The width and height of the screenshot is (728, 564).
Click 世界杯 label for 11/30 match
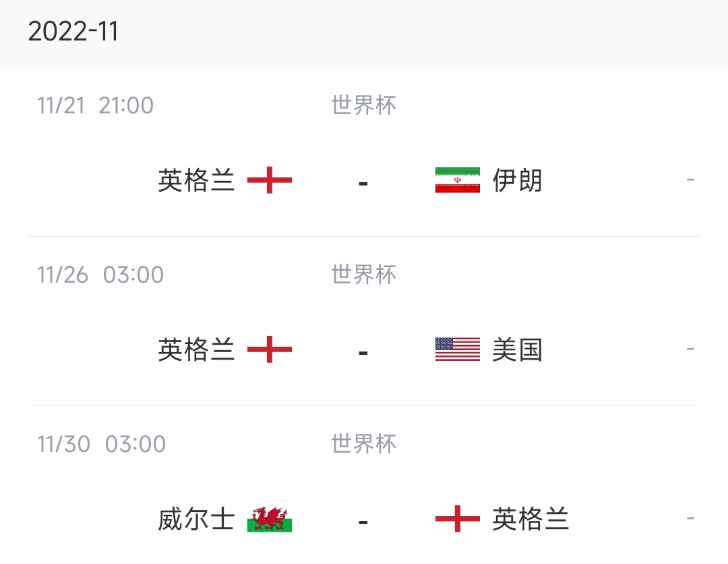point(363,444)
